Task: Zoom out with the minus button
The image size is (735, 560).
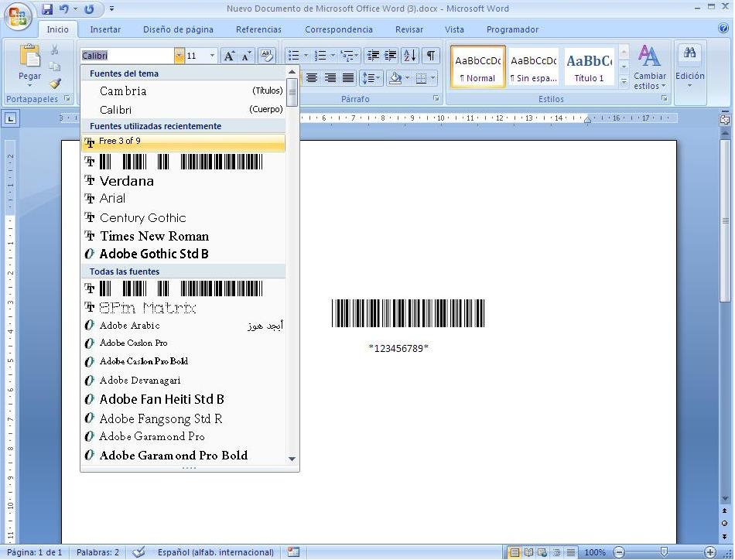Action: [x=619, y=552]
